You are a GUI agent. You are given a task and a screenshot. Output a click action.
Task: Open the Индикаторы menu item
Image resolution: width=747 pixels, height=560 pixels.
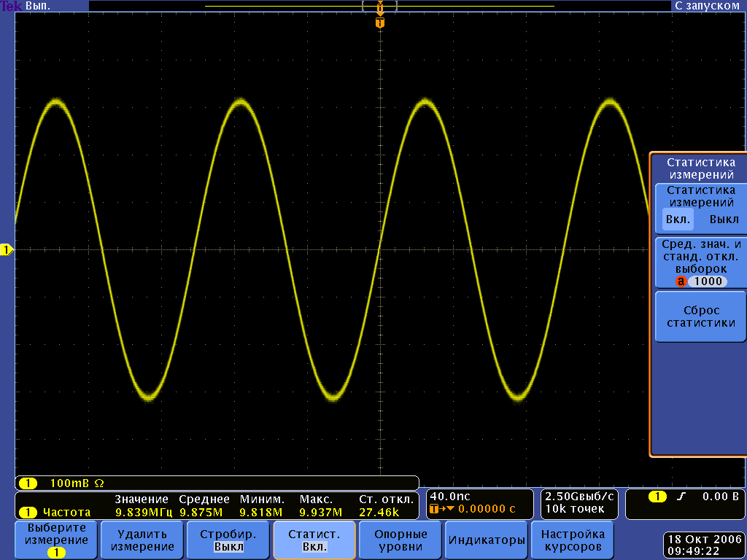pos(487,540)
